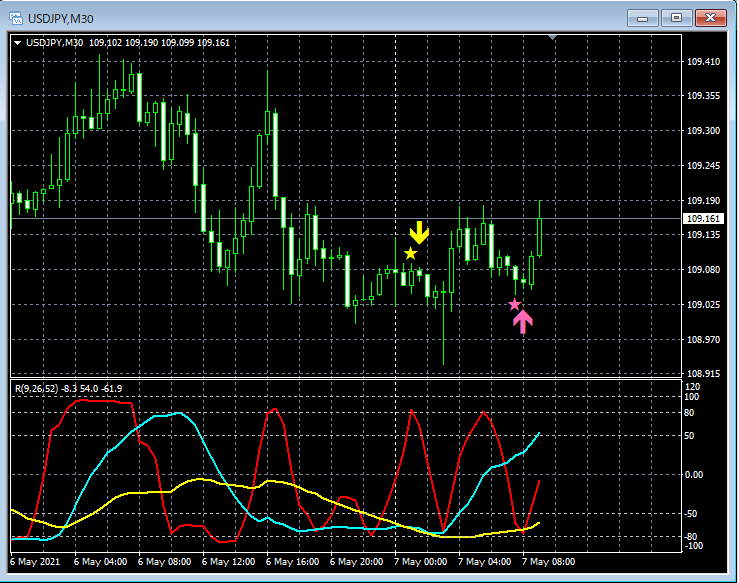This screenshot has width=739, height=583.
Task: Click price scale value 109.135
Action: [x=703, y=234]
